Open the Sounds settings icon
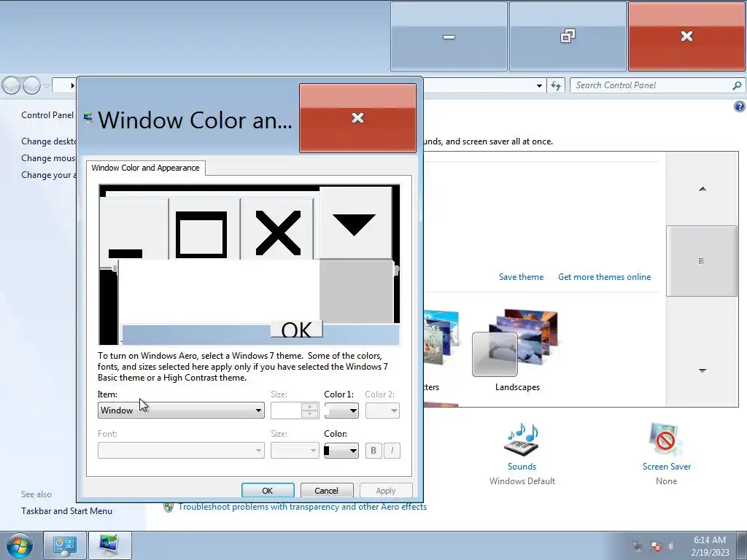This screenshot has width=747, height=560. click(522, 440)
